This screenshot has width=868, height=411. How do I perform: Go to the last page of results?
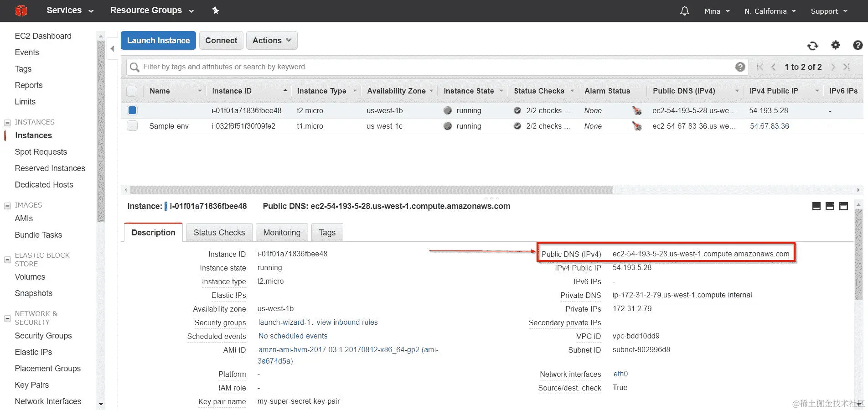point(847,67)
